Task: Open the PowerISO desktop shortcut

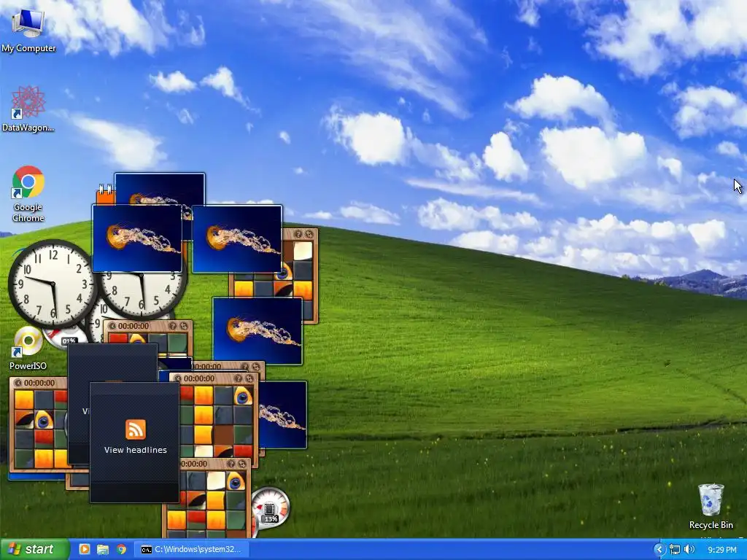Action: (28, 349)
